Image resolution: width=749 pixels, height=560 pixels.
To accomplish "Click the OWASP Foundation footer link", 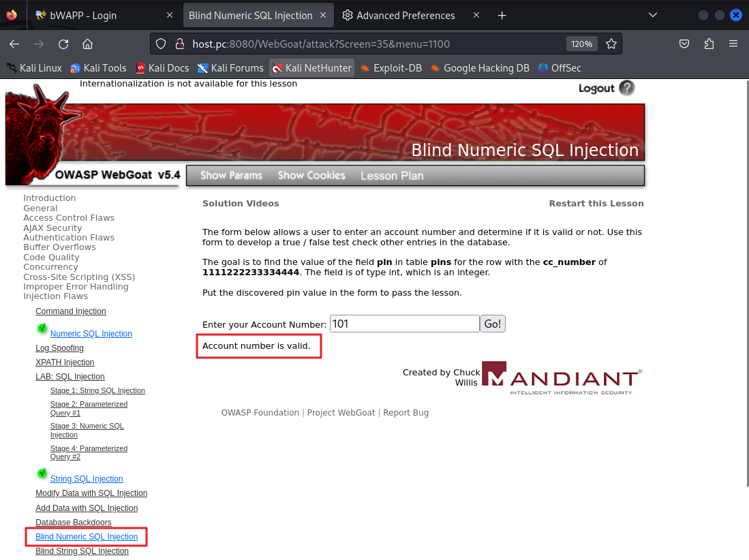I will point(260,412).
